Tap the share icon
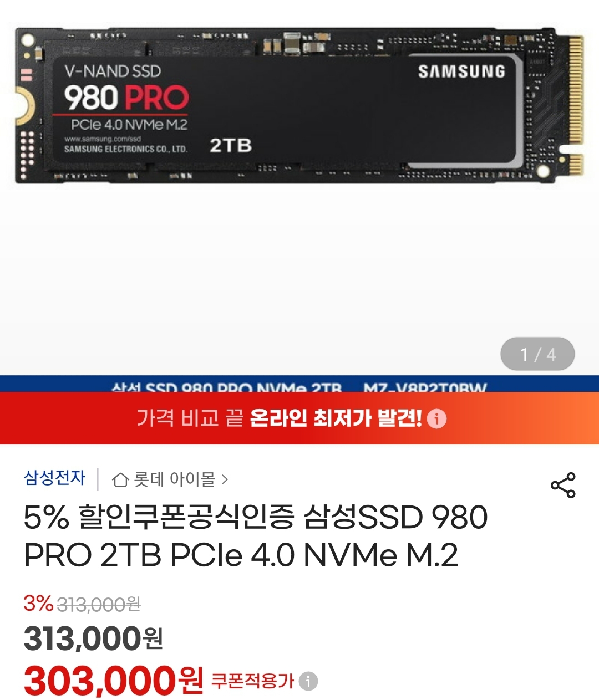 click(x=563, y=486)
